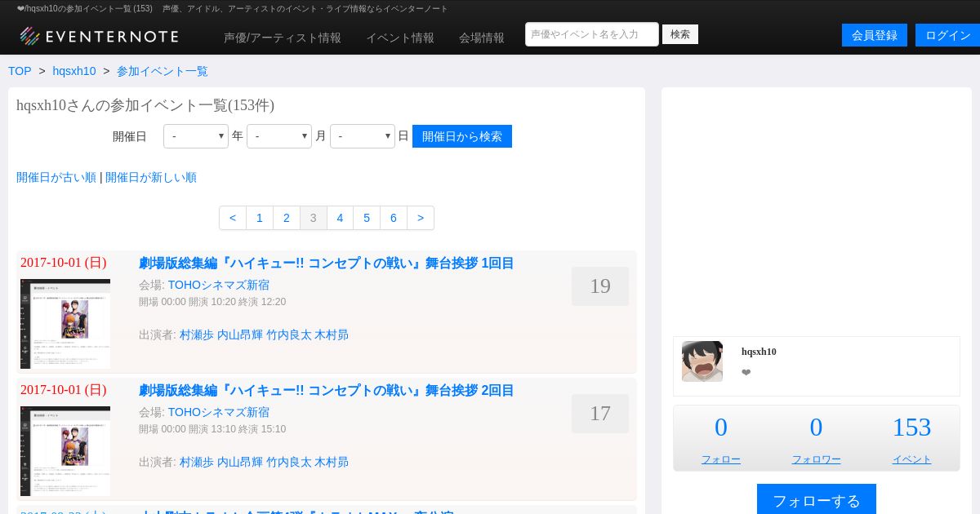Click the 会員登録 button
The height and width of the screenshot is (514, 980).
pos(875,35)
